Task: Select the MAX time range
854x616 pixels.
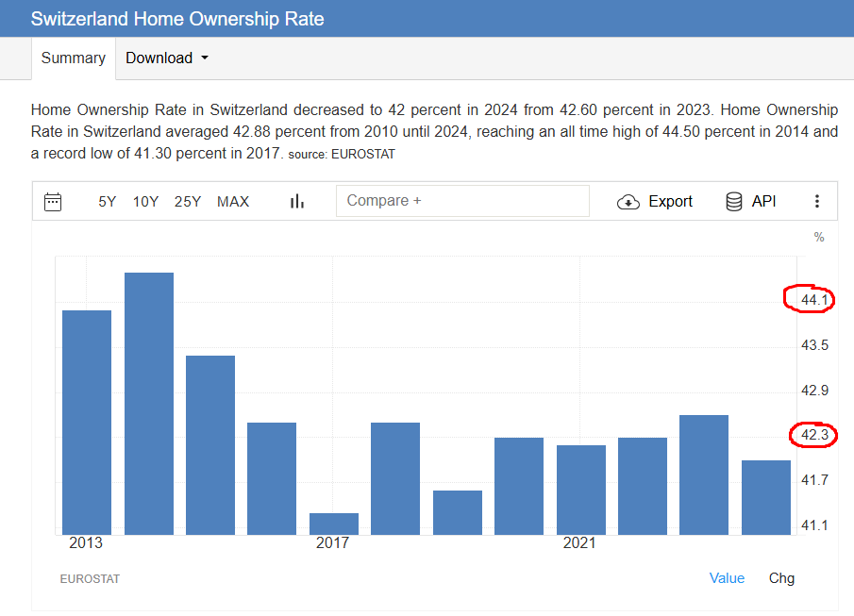Action: point(233,202)
